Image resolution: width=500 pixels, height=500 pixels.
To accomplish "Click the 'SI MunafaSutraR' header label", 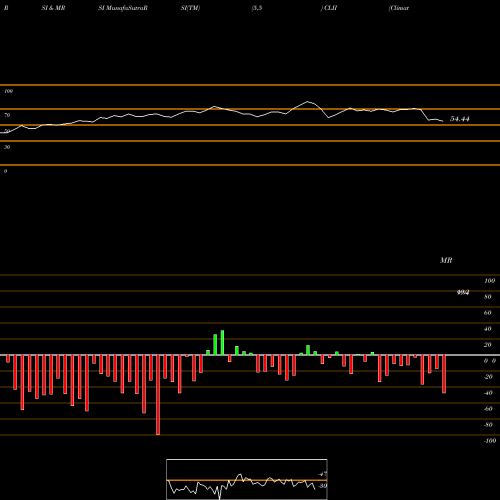I will (123, 8).
